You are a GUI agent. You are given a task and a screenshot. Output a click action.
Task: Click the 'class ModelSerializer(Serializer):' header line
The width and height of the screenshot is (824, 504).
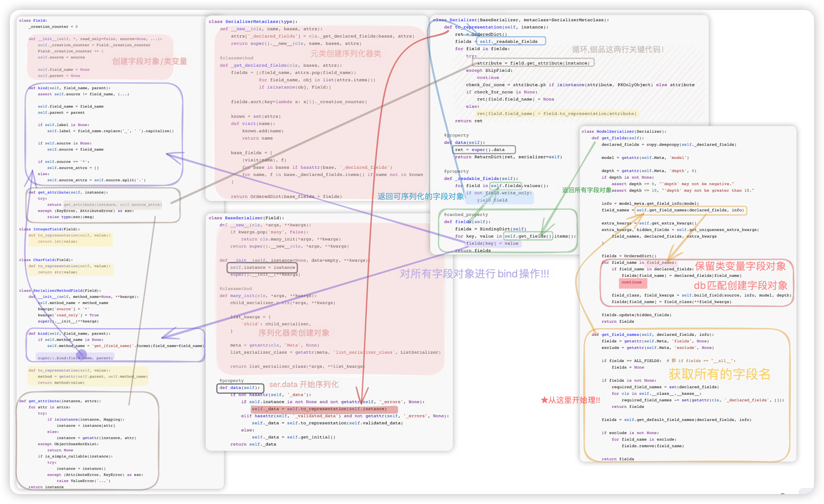pos(624,132)
